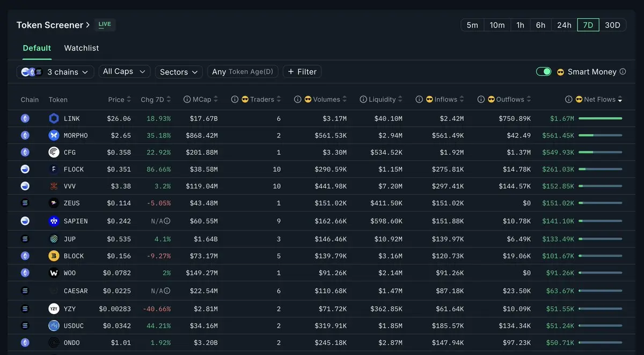This screenshot has width=644, height=355.
Task: Click the CFG token logo icon
Action: [x=54, y=153]
